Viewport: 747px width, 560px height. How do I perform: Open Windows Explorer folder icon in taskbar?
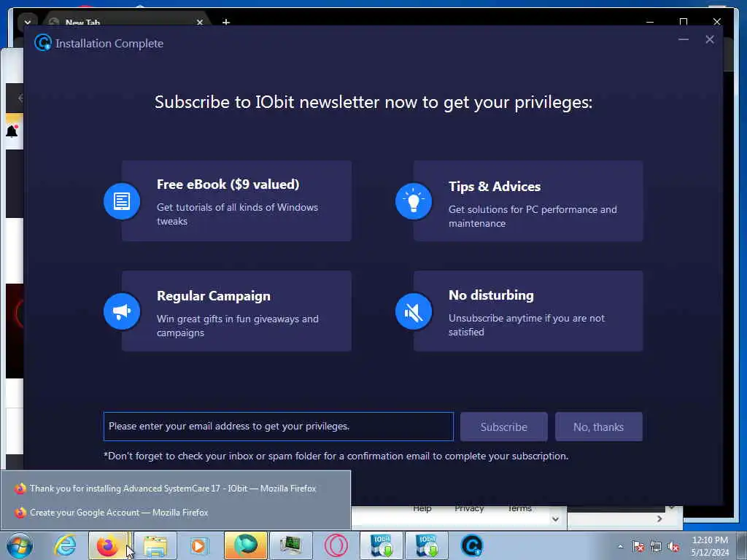[155, 545]
